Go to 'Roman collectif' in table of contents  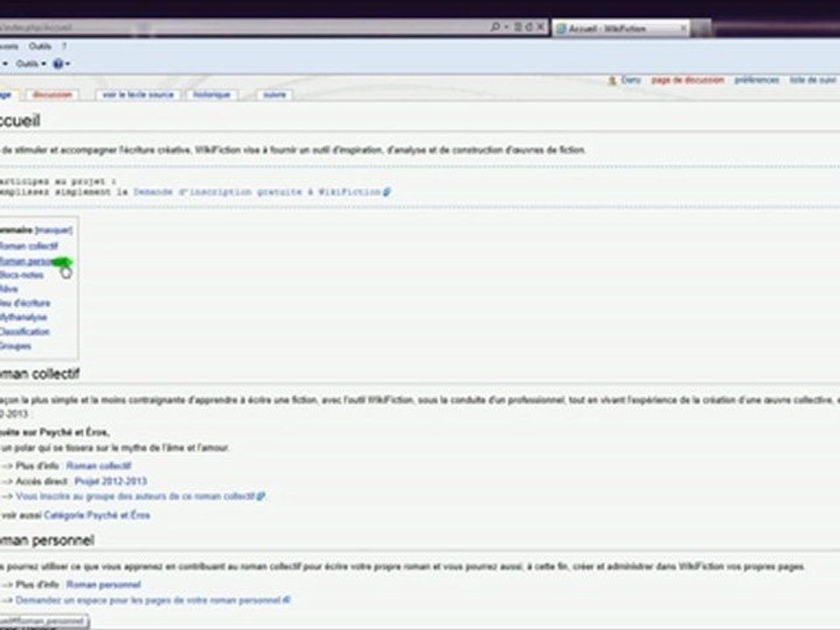click(x=28, y=247)
